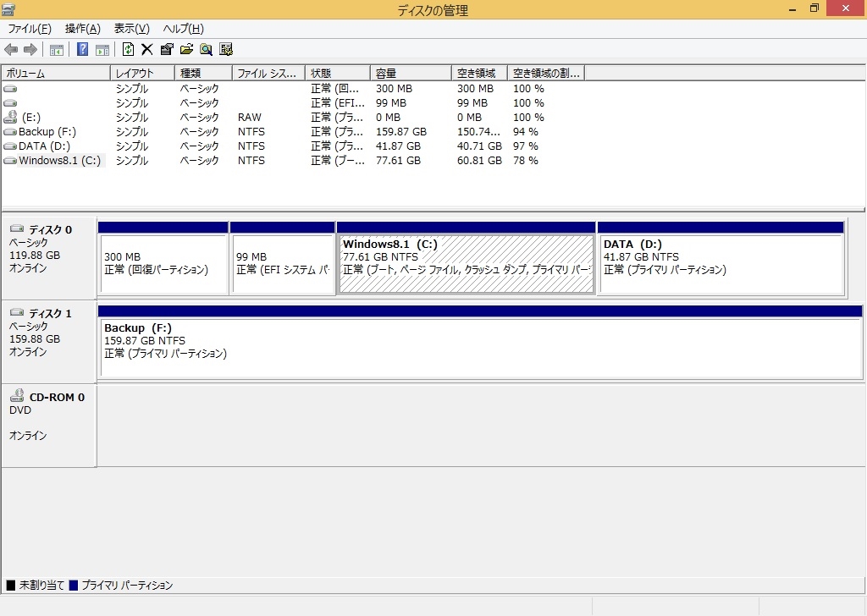Select the Windows8.1 (C:) volume in list
This screenshot has width=867, height=616.
click(x=60, y=160)
